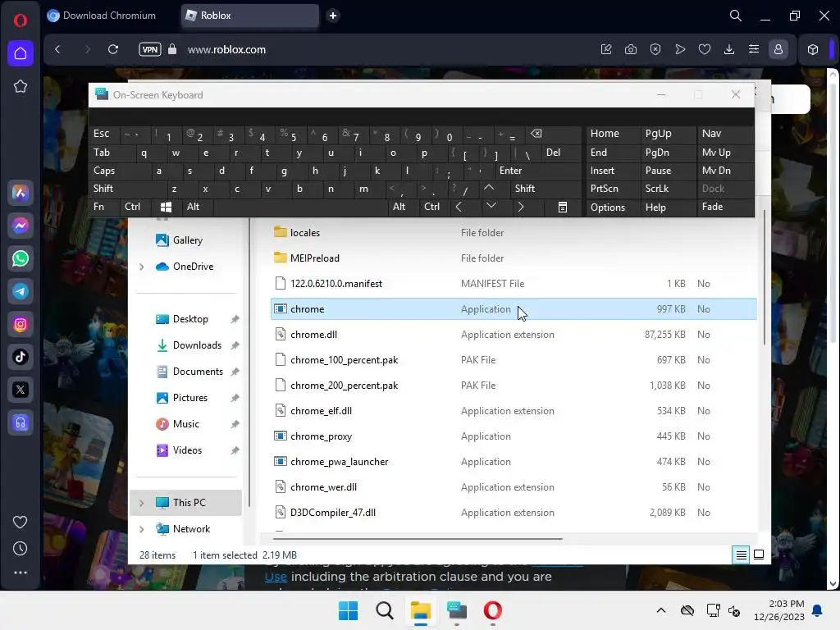Screen dimensions: 840x630
Task: Click the Windows logo key on keyboard
Action: 166,207
